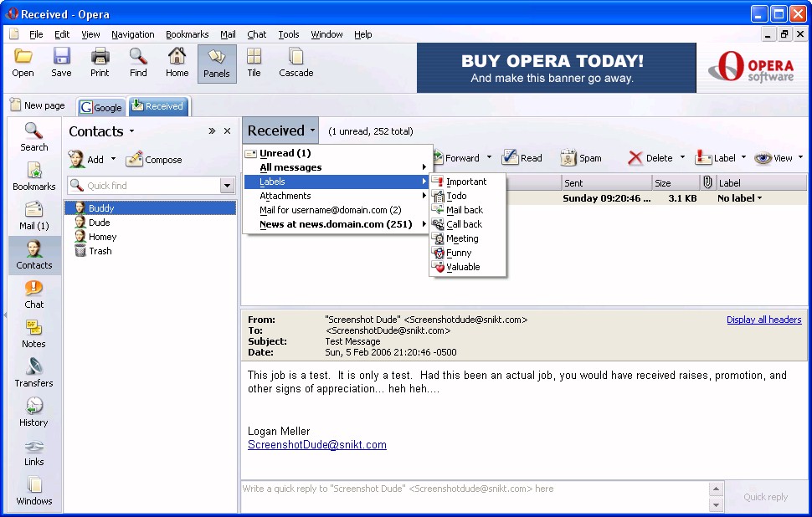
Task: Select the Mail back label
Action: [467, 210]
